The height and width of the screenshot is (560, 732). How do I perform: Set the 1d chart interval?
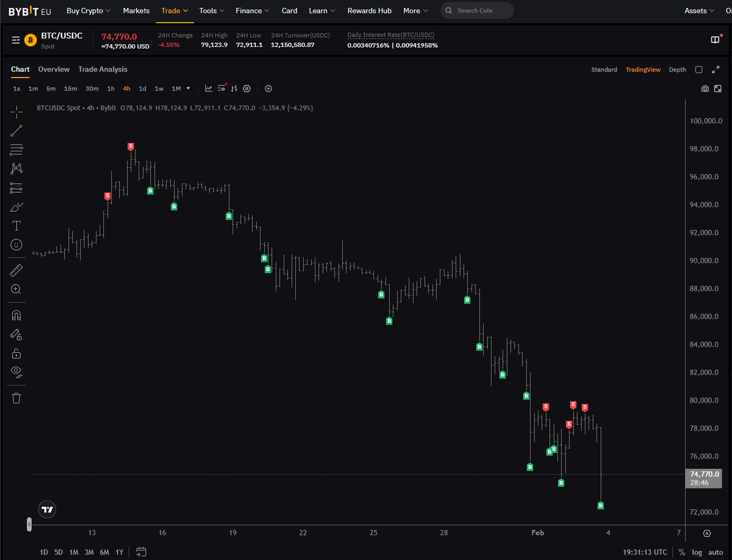pyautogui.click(x=142, y=88)
